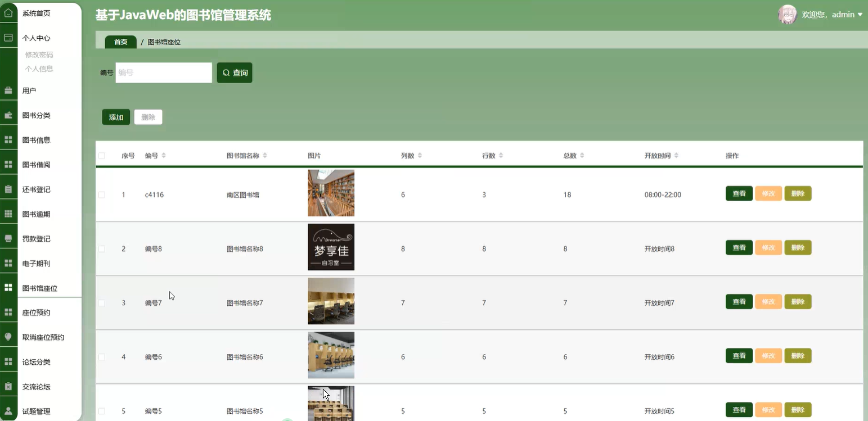
Task: Check the row c4116 checkbox
Action: click(102, 194)
